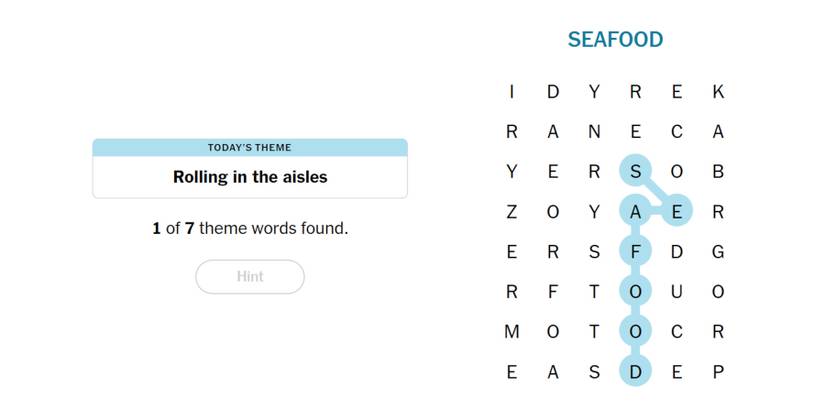Select the letter K in the grid
This screenshot has width=825, height=413.
tap(717, 92)
